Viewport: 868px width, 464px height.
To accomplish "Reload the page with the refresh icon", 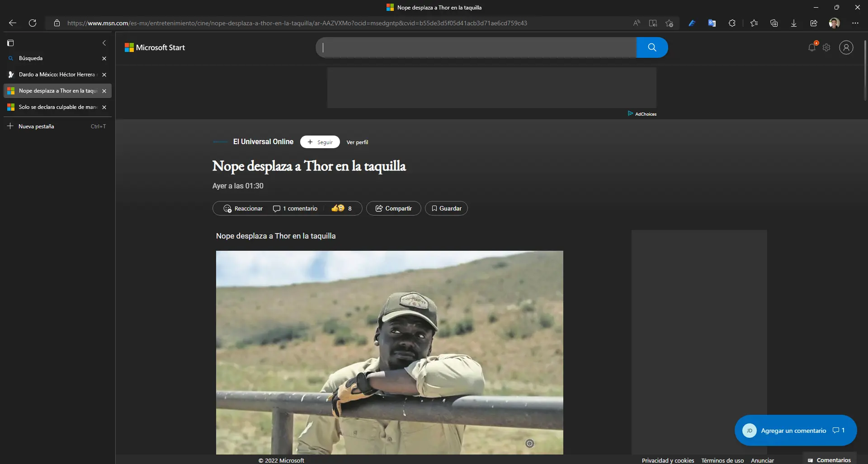I will click(33, 23).
